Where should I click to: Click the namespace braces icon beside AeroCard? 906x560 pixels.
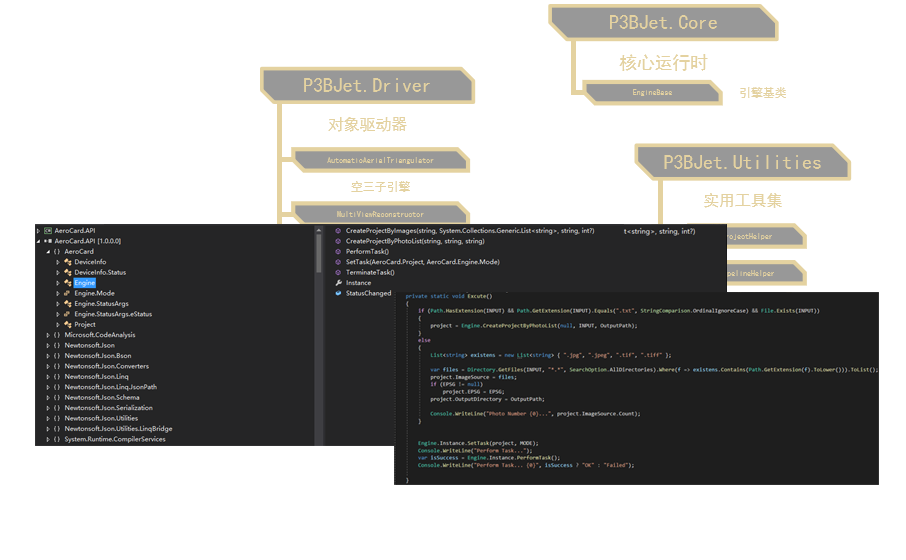(x=57, y=251)
